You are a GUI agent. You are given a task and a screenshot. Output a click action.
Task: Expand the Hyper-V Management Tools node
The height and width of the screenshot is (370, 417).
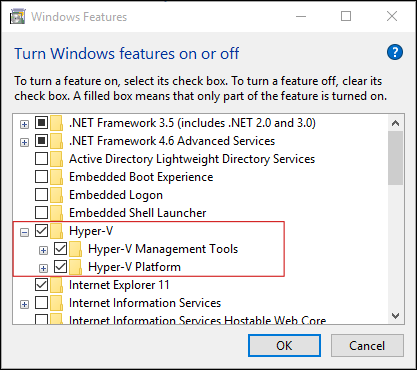pos(43,250)
